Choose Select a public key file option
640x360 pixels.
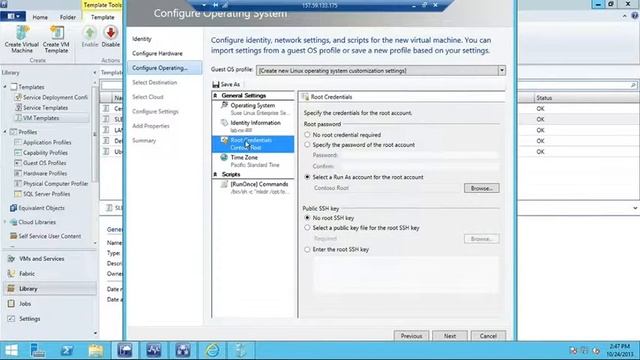[307, 228]
